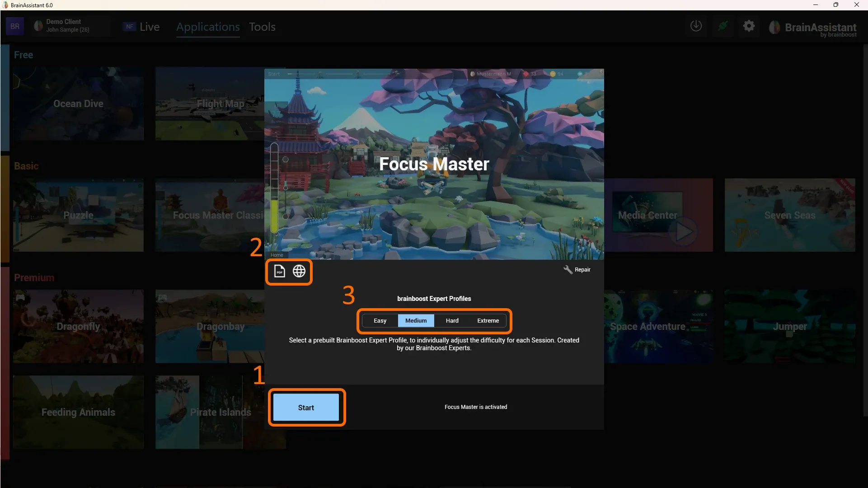Switch to the Live tab

[150, 27]
